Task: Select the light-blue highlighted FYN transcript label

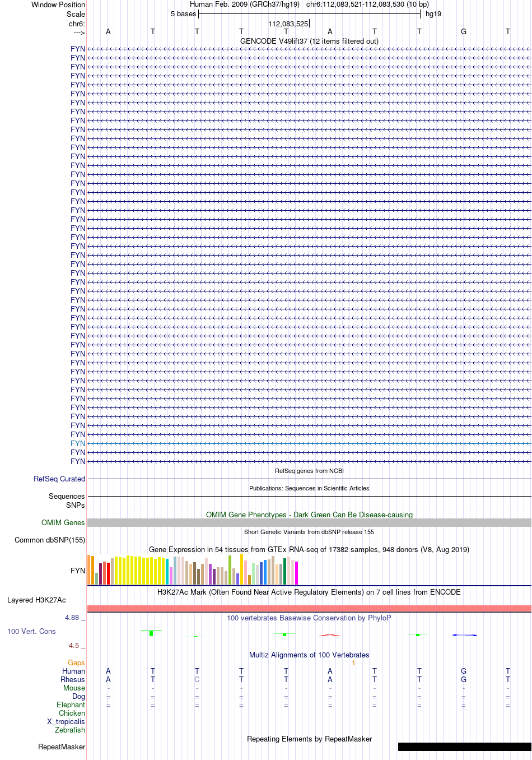Action: pyautogui.click(x=78, y=443)
